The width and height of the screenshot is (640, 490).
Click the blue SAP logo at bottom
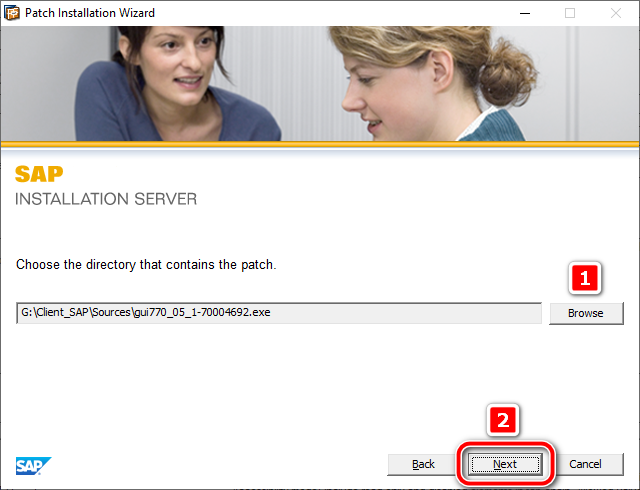point(33,466)
